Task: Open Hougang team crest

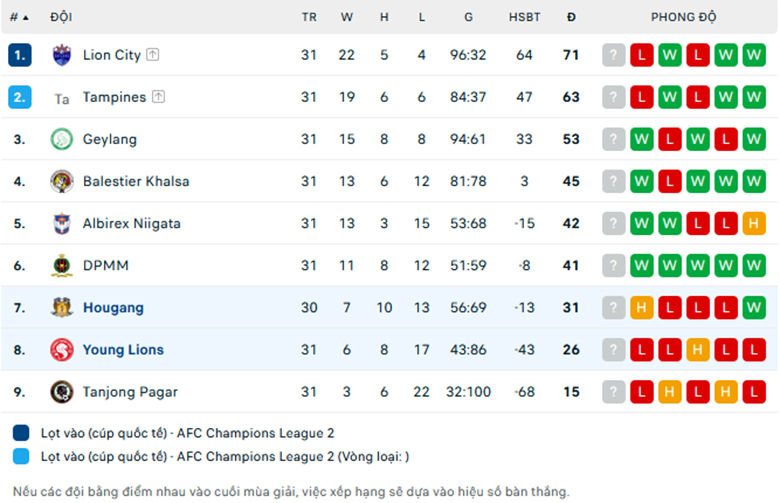Action: (x=62, y=307)
